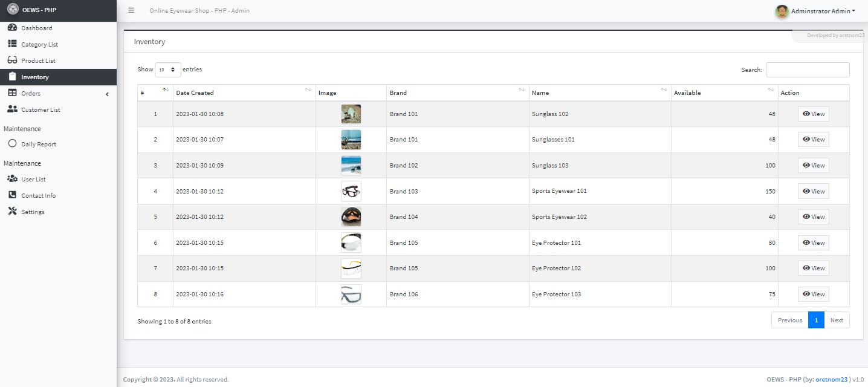868x387 pixels.
Task: Click the Brand 106 cell
Action: [x=458, y=294]
